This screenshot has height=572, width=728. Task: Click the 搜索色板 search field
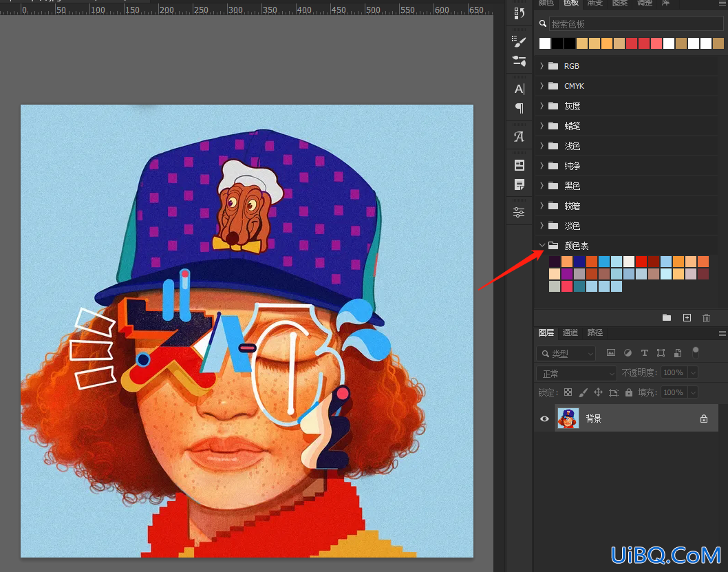click(x=636, y=23)
